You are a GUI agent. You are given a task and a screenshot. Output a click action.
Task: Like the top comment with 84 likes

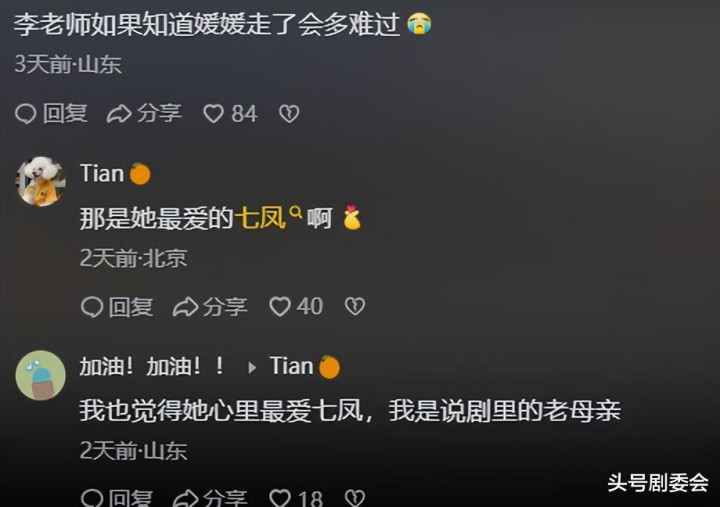tap(230, 113)
